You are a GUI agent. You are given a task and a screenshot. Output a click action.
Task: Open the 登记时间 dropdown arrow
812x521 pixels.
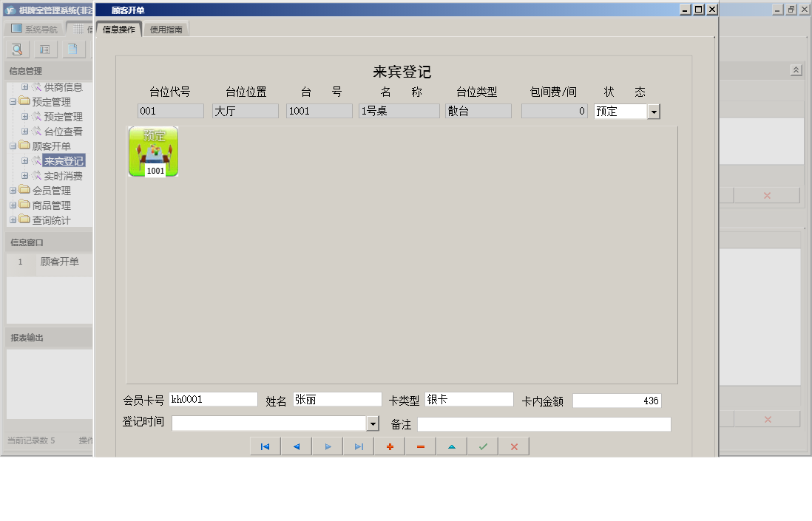373,423
